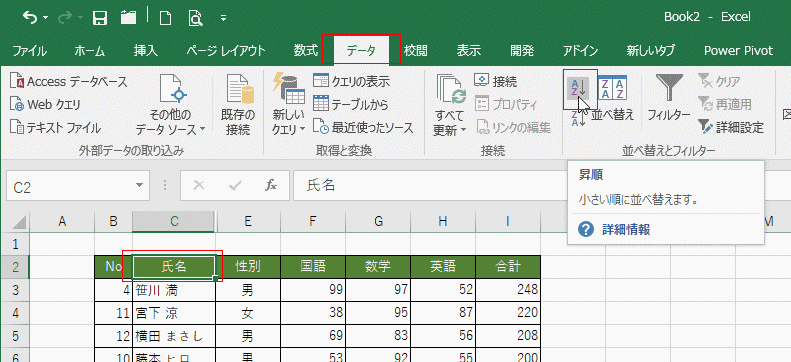
Task: Click リンクの編集 button
Action: [513, 127]
